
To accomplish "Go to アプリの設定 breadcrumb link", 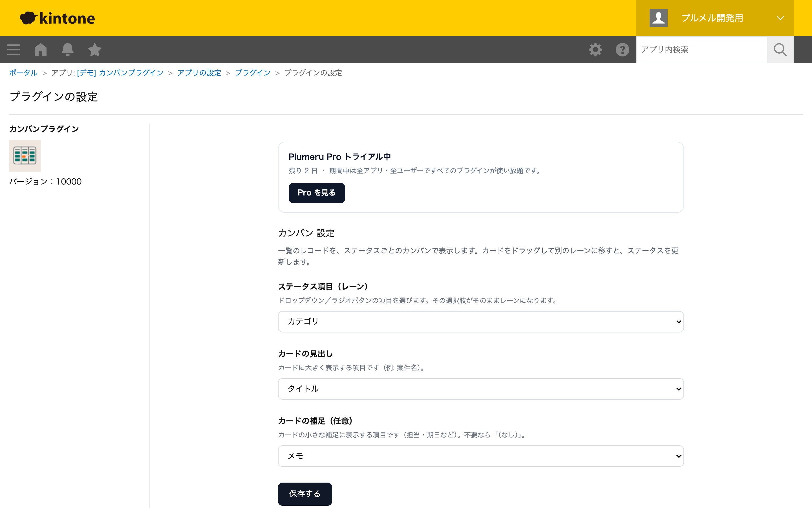I will (199, 73).
